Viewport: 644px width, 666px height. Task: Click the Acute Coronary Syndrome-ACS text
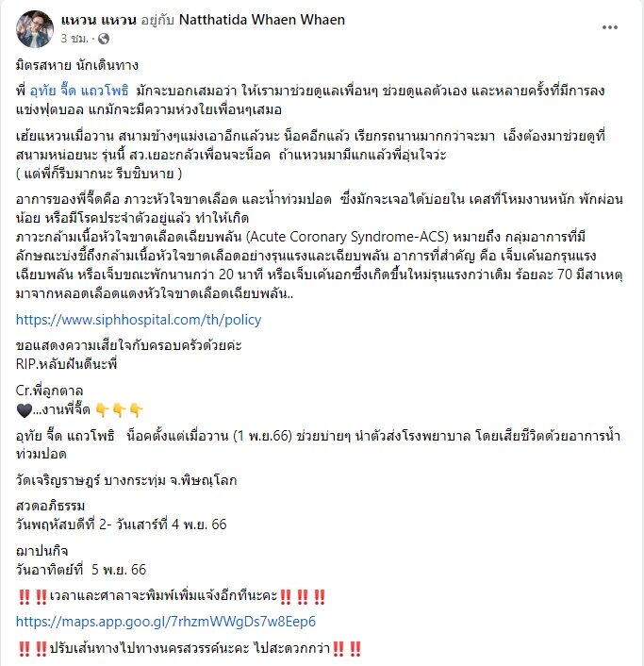(x=347, y=237)
